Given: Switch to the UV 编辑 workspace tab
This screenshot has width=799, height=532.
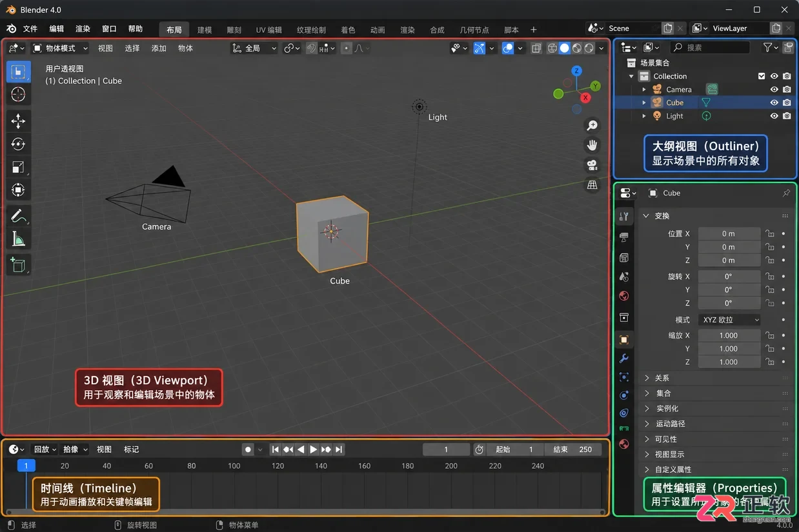Looking at the screenshot, I should point(268,30).
